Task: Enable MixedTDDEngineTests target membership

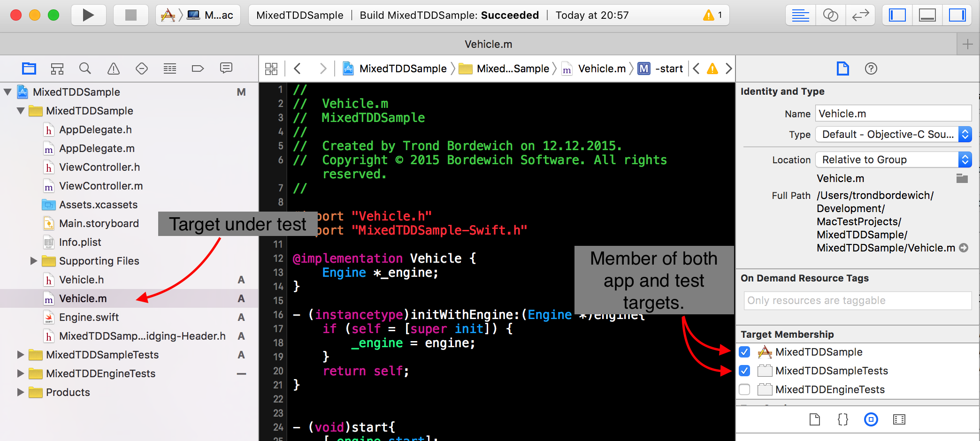Action: (x=744, y=389)
